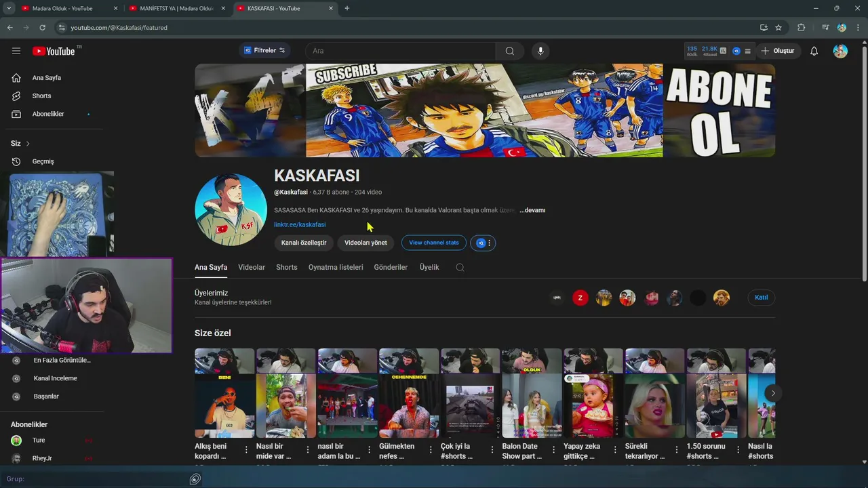Click the extension bar-chart stats icon

(x=724, y=51)
